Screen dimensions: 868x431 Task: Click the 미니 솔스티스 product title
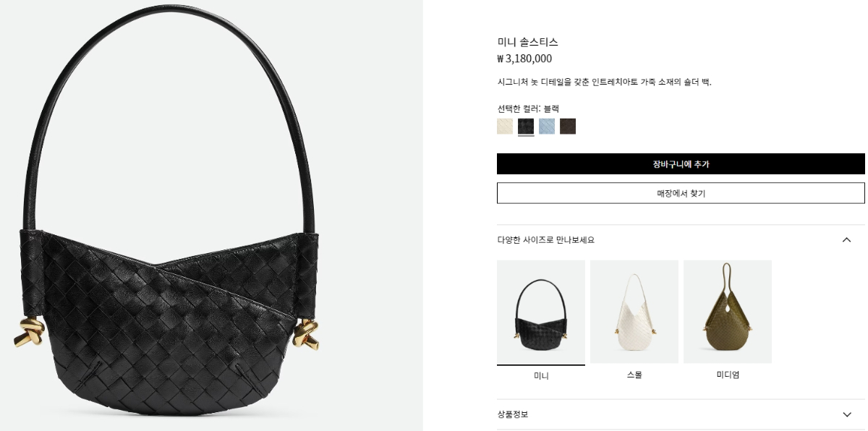[x=528, y=42]
